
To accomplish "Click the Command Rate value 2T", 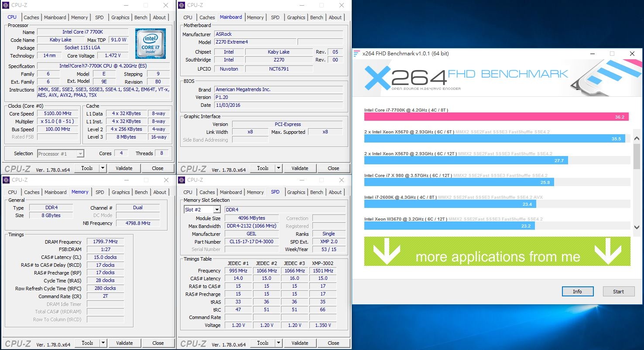I will pyautogui.click(x=105, y=296).
